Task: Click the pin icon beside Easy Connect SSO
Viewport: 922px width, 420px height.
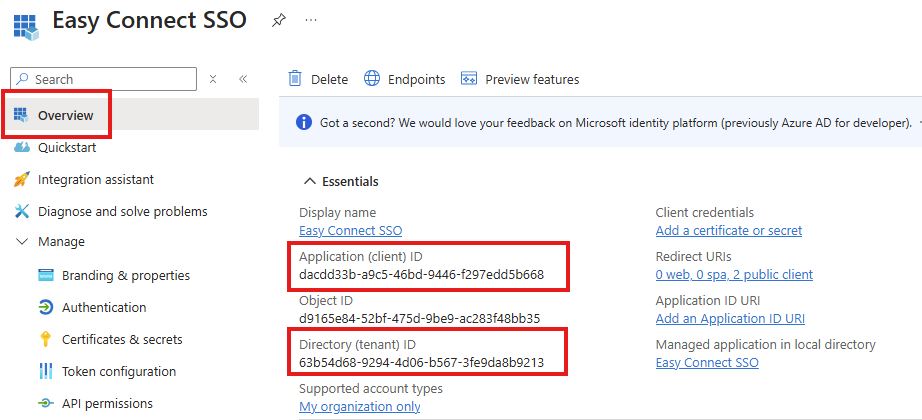Action: coord(278,21)
